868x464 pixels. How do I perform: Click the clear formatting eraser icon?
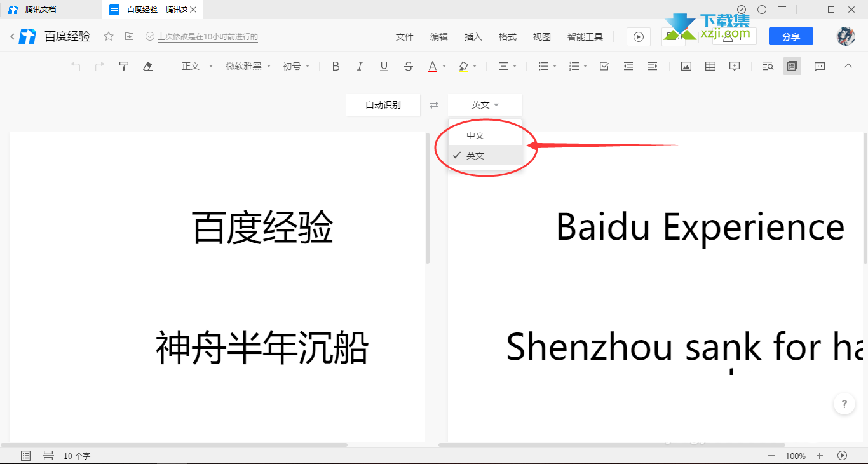pyautogui.click(x=148, y=66)
